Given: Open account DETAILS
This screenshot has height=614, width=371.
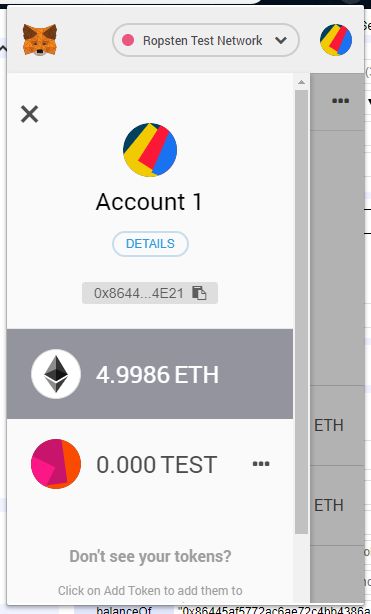Looking at the screenshot, I should click(x=150, y=244).
